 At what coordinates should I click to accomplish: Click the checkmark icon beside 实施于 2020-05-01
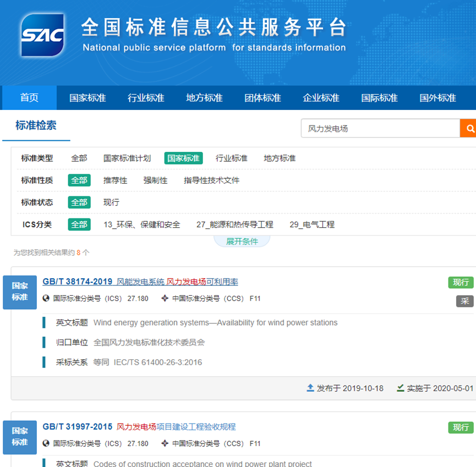(401, 388)
